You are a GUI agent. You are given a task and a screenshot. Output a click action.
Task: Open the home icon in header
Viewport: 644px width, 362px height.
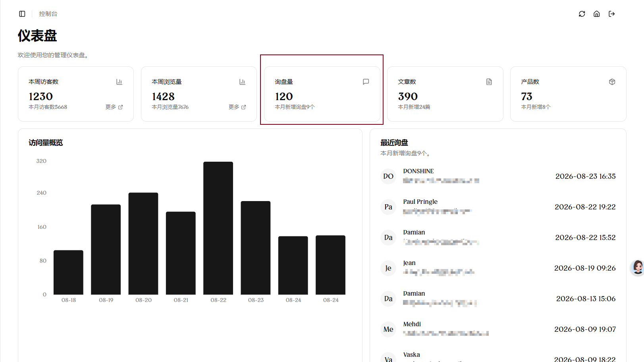[597, 14]
